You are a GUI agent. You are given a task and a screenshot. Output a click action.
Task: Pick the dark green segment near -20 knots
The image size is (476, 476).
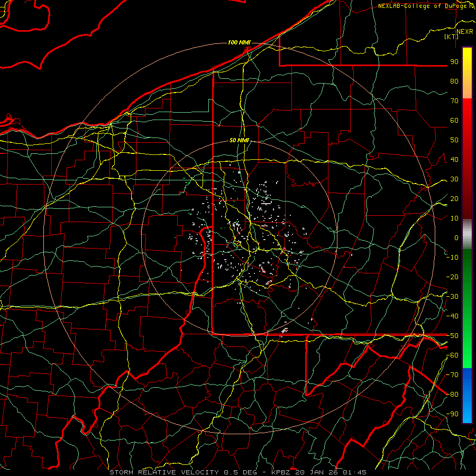click(467, 273)
